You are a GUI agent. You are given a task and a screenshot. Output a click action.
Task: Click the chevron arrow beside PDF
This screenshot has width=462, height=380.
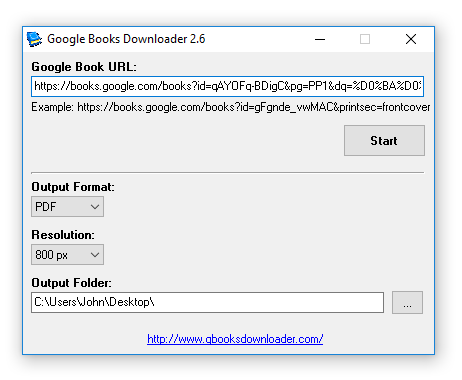pyautogui.click(x=95, y=207)
